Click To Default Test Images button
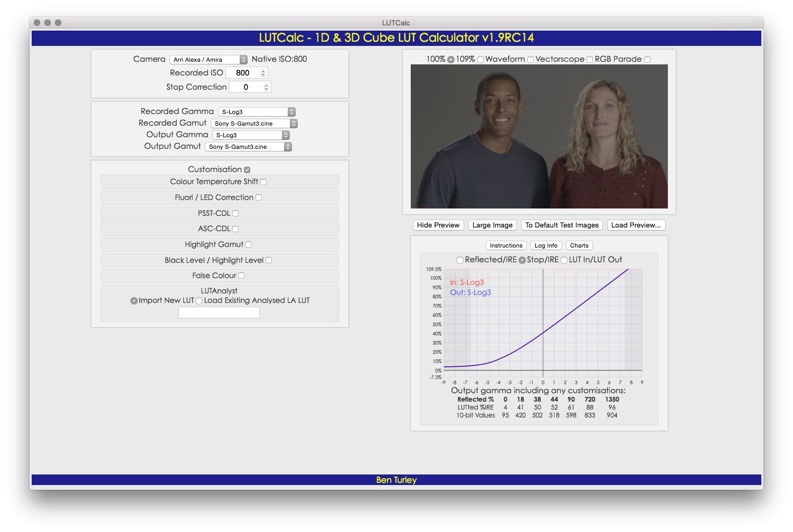This screenshot has height=532, width=793. (562, 225)
